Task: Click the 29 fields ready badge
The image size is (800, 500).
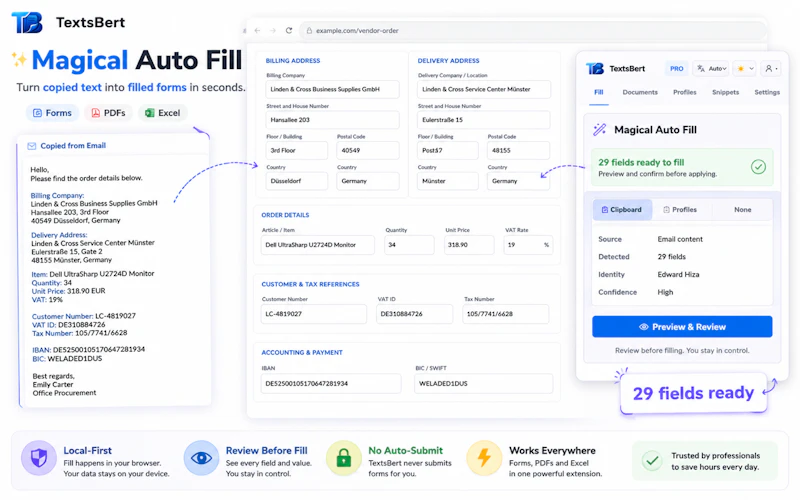Action: [x=693, y=393]
